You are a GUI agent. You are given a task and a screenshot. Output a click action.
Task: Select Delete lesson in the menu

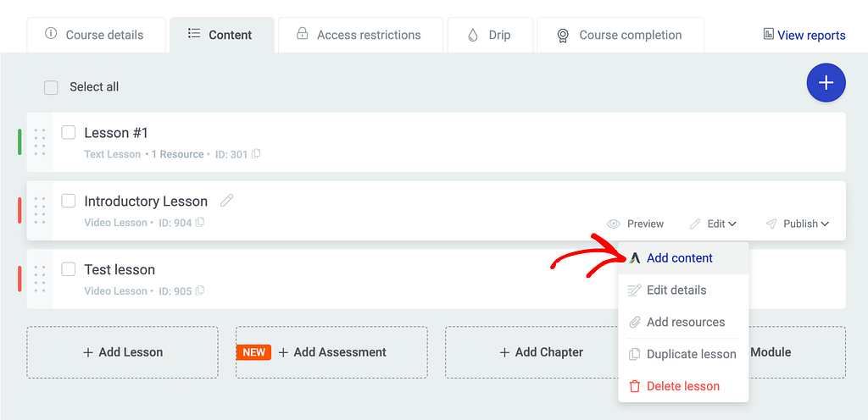point(684,386)
